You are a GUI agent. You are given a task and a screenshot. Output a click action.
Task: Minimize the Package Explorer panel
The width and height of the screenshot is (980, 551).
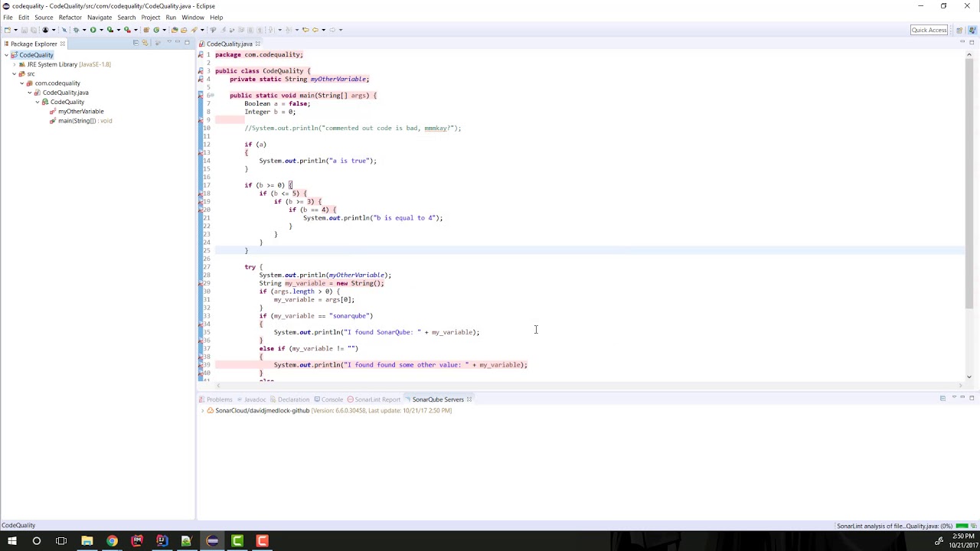[178, 42]
